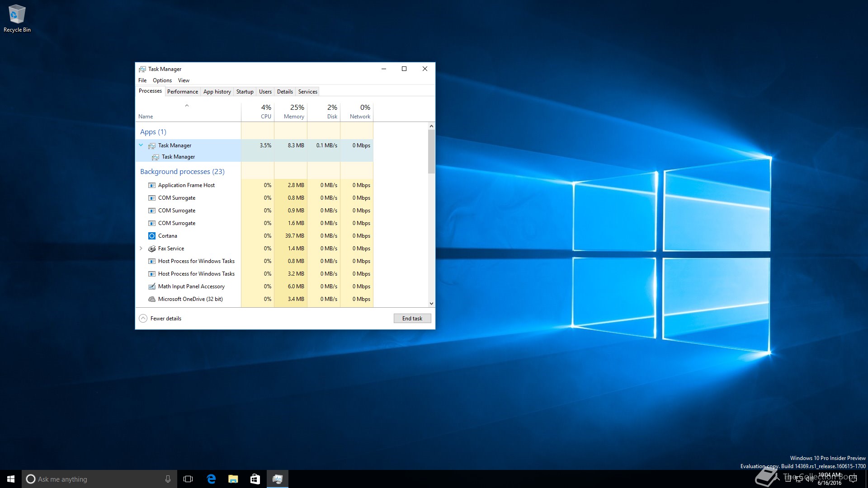Click the process list scroll up arrow
The image size is (868, 488).
[431, 126]
